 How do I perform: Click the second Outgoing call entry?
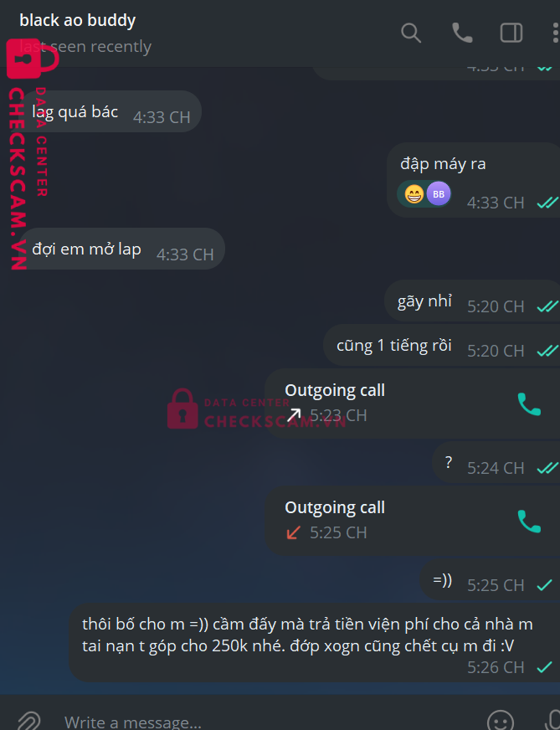point(413,521)
